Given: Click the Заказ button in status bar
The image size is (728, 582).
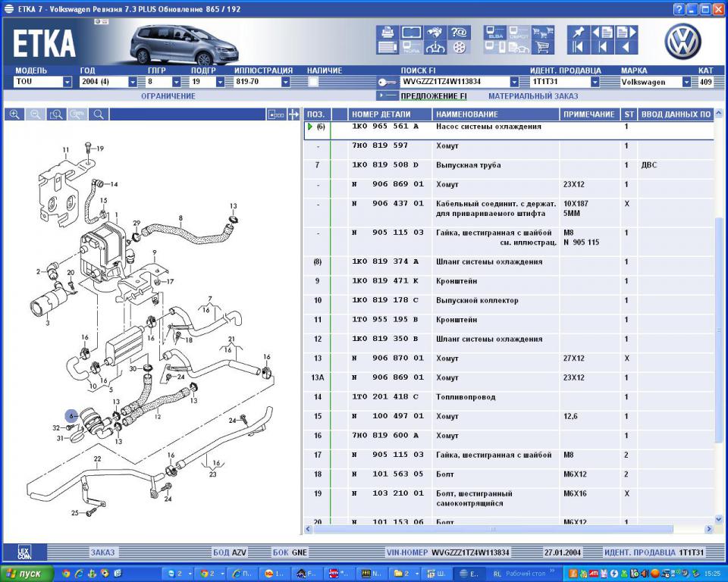Looking at the screenshot, I should coord(102,552).
